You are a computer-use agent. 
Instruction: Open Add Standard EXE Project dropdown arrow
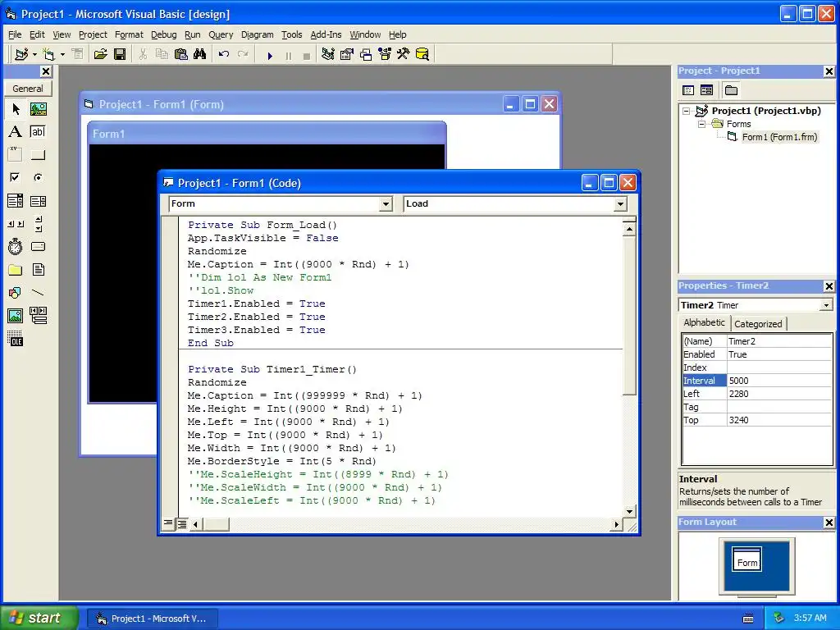coord(34,54)
